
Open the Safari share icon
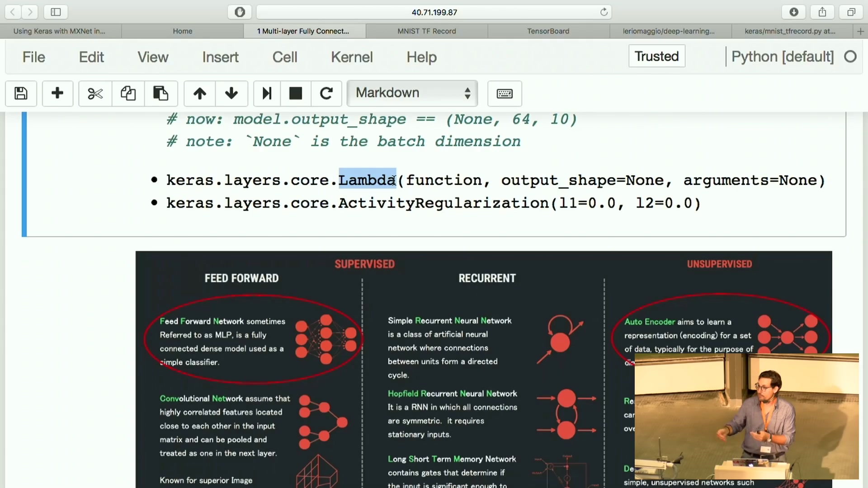point(822,12)
